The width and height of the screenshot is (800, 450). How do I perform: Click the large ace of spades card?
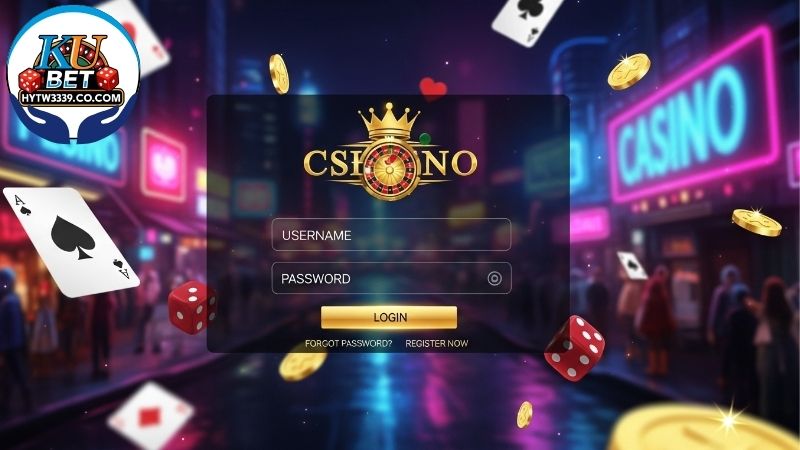pyautogui.click(x=71, y=241)
